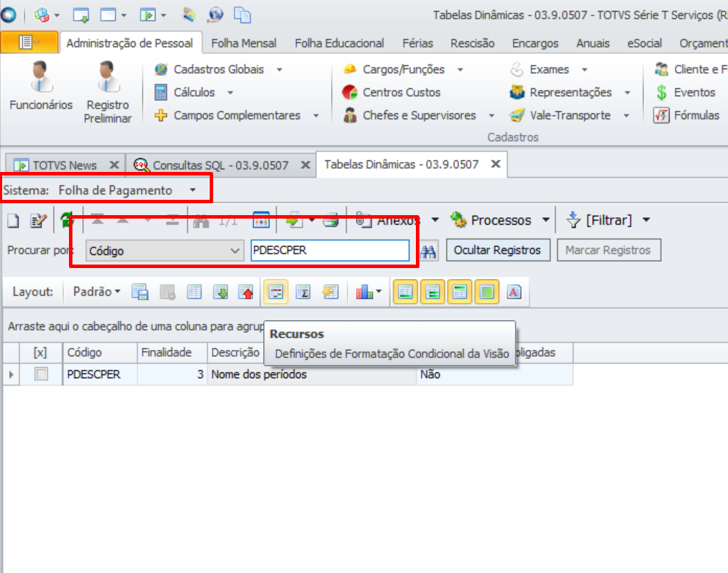The height and width of the screenshot is (573, 728).
Task: Expand Vale-Transporte dropdown
Action: [x=626, y=116]
